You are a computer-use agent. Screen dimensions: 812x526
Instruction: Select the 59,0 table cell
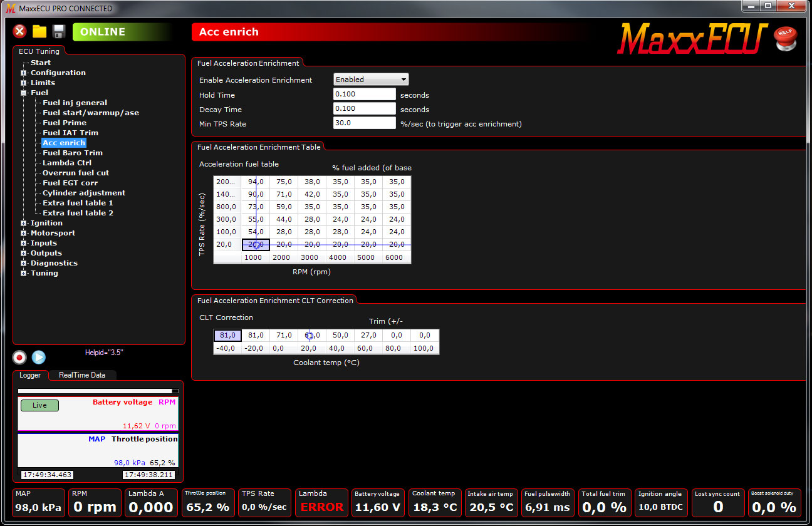(x=284, y=207)
